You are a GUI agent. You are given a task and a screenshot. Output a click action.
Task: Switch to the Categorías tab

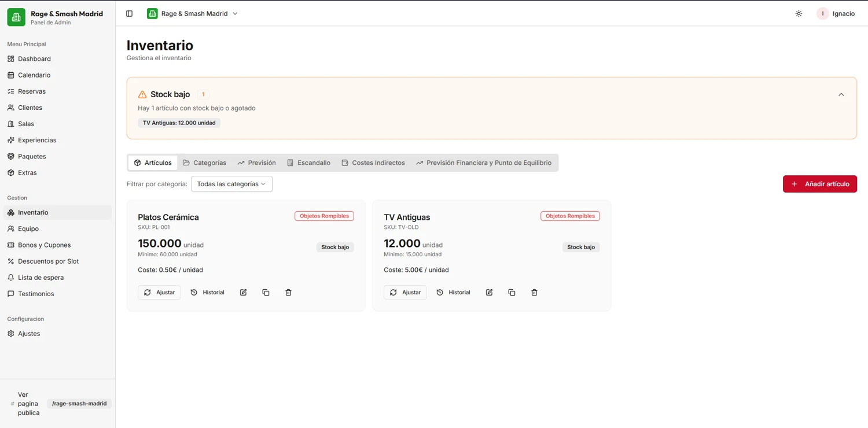[204, 163]
